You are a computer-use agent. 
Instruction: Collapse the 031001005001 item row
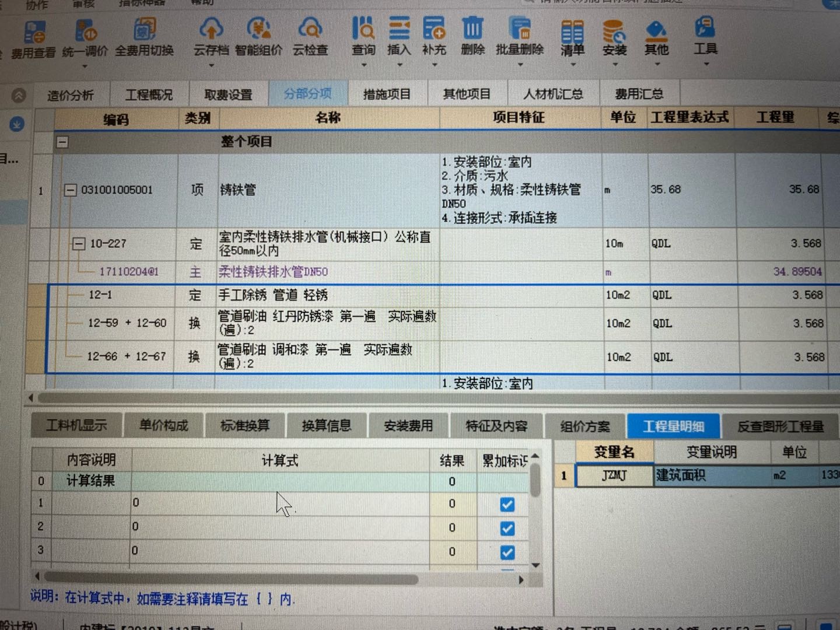(70, 190)
